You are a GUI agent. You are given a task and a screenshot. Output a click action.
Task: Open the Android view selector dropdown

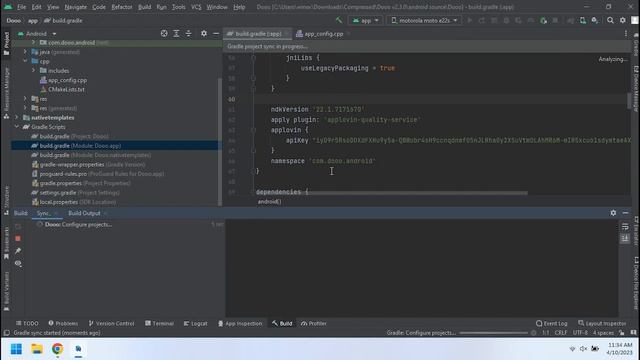click(37, 33)
